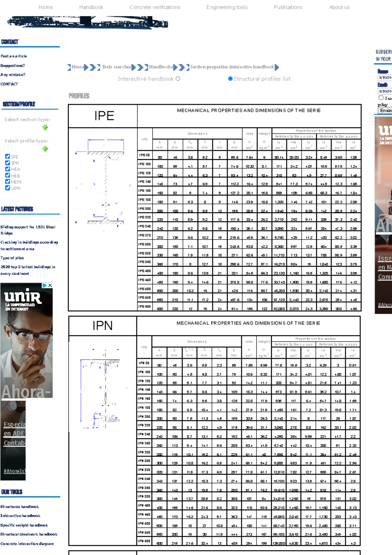The image size is (392, 555).
Task: Click the IPN 100 row label
Action: tap(144, 372)
